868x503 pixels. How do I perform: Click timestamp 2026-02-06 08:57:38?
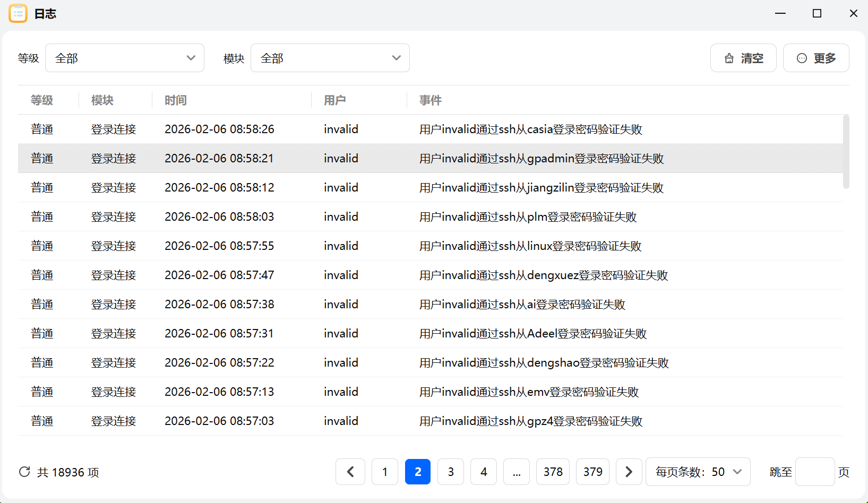tap(219, 304)
